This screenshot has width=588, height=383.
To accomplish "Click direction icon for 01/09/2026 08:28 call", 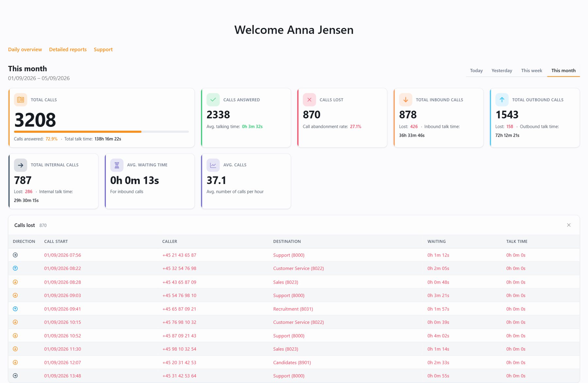I will 15,282.
